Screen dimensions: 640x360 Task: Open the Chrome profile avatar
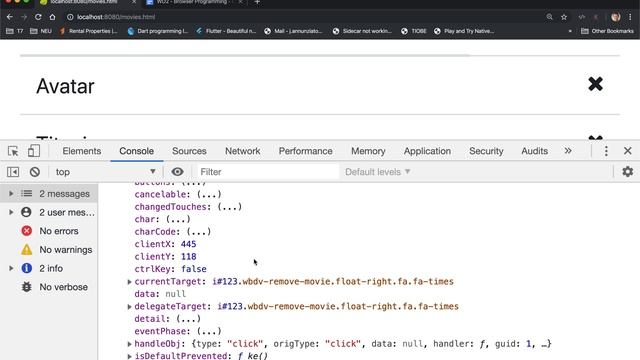tap(616, 17)
